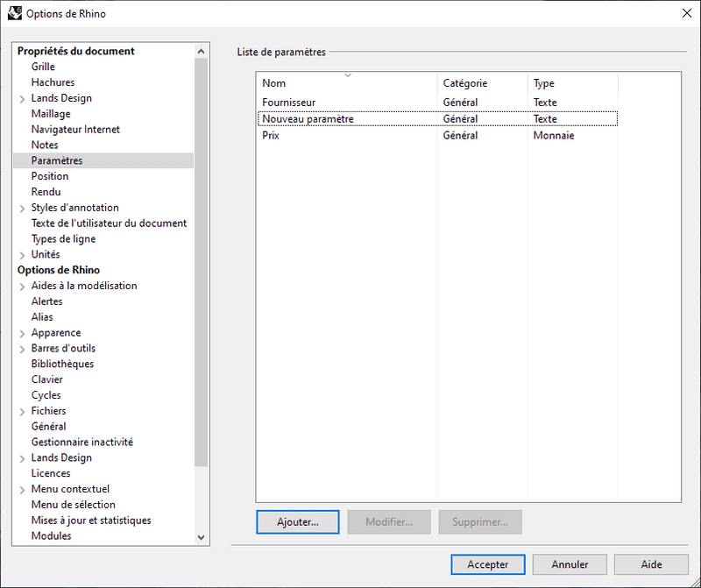The height and width of the screenshot is (588, 701).
Task: Click the tree scrollbar down arrow
Action: pyautogui.click(x=201, y=537)
